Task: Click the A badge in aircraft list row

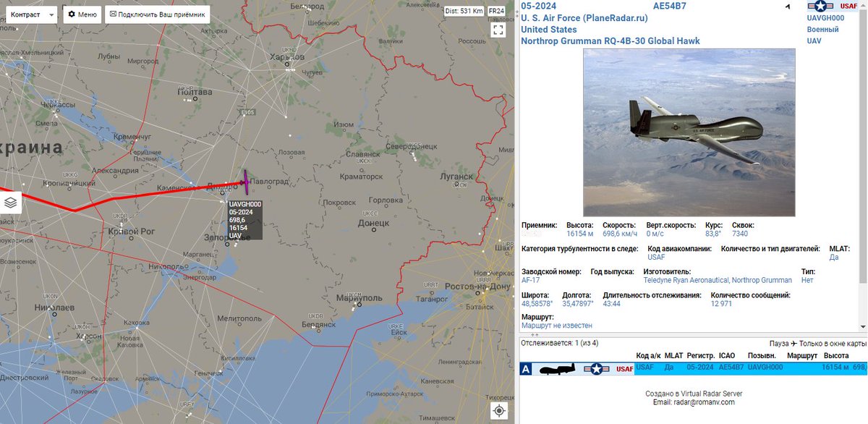Action: 527,369
